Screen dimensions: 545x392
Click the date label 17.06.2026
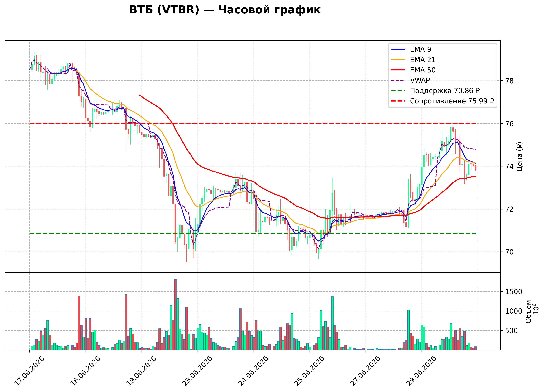click(x=29, y=371)
